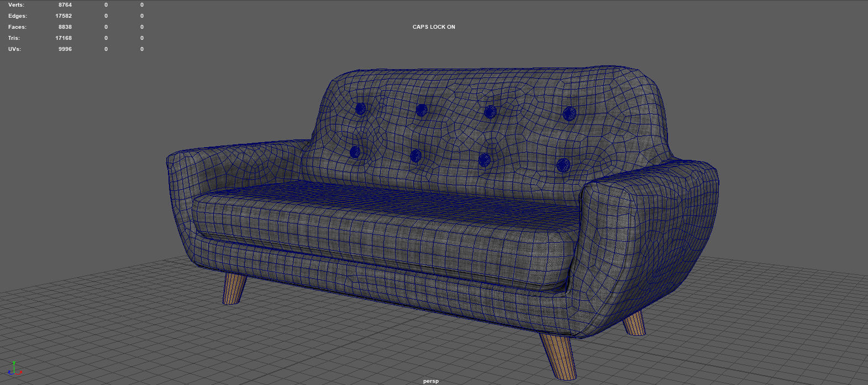Image resolution: width=868 pixels, height=385 pixels.
Task: Click the triangle count value 17168
Action: [x=64, y=38]
